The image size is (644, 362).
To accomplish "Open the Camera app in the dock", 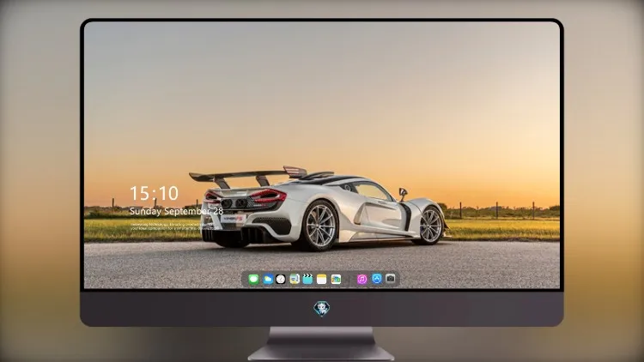I will [x=390, y=279].
